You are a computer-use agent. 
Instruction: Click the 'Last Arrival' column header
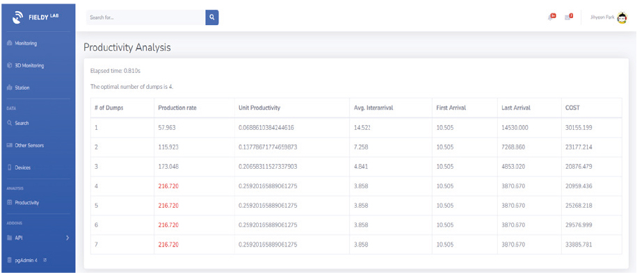516,108
